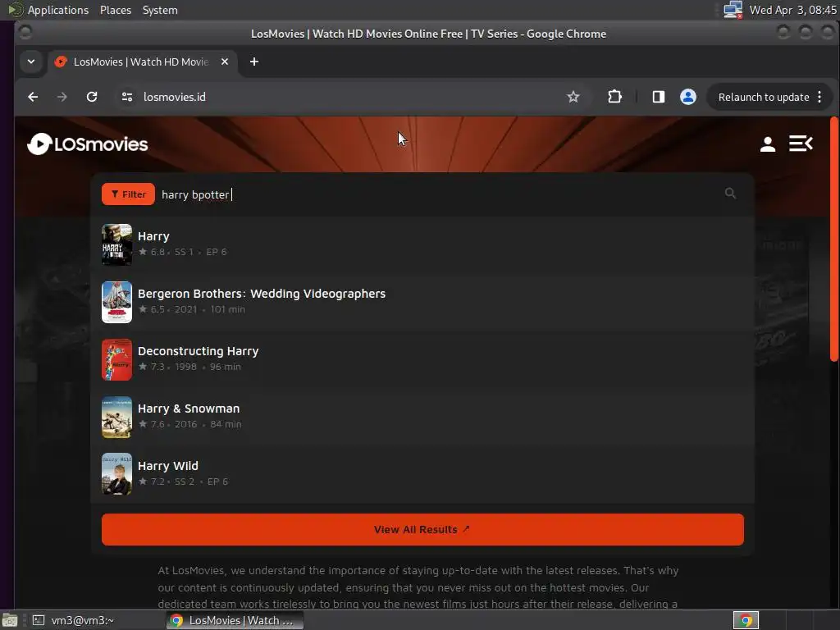Open the Deconstructing Harry poster thumbnail

point(116,359)
